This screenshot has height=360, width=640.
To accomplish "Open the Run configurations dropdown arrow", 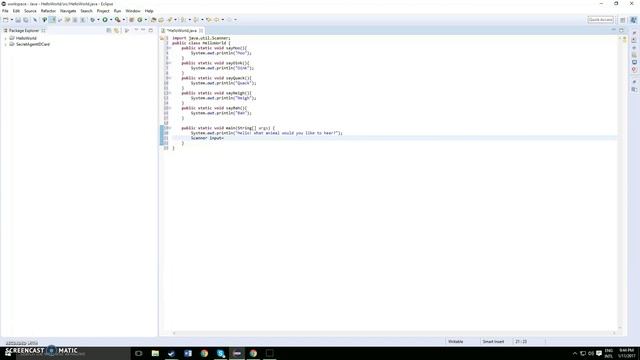I will coord(111,20).
